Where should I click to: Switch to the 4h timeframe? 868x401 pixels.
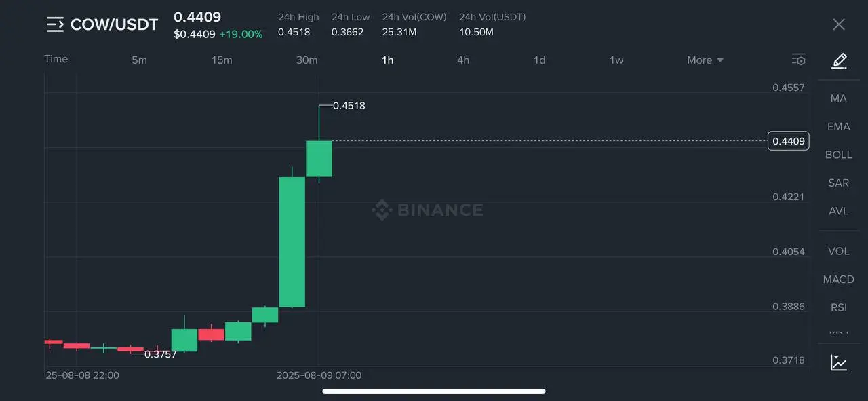(463, 60)
